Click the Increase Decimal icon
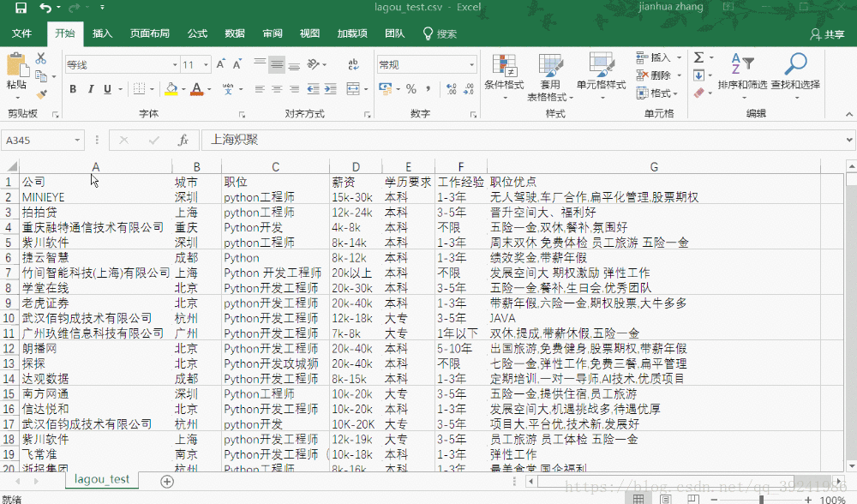 click(x=451, y=89)
